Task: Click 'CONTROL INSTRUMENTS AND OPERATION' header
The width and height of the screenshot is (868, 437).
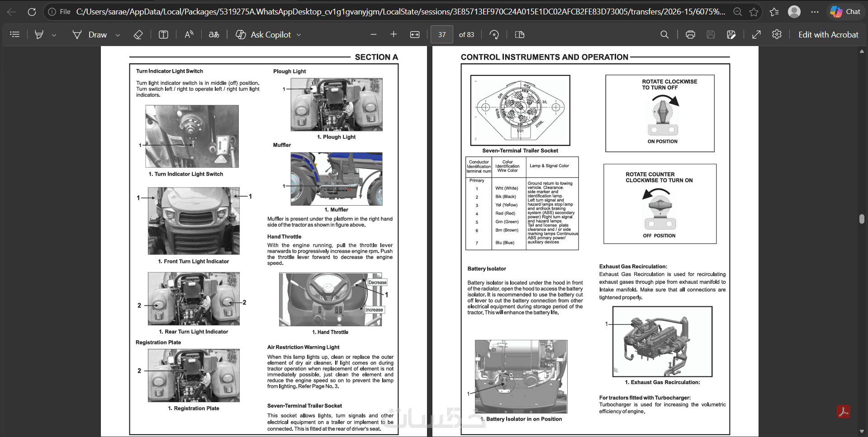Action: coord(544,57)
